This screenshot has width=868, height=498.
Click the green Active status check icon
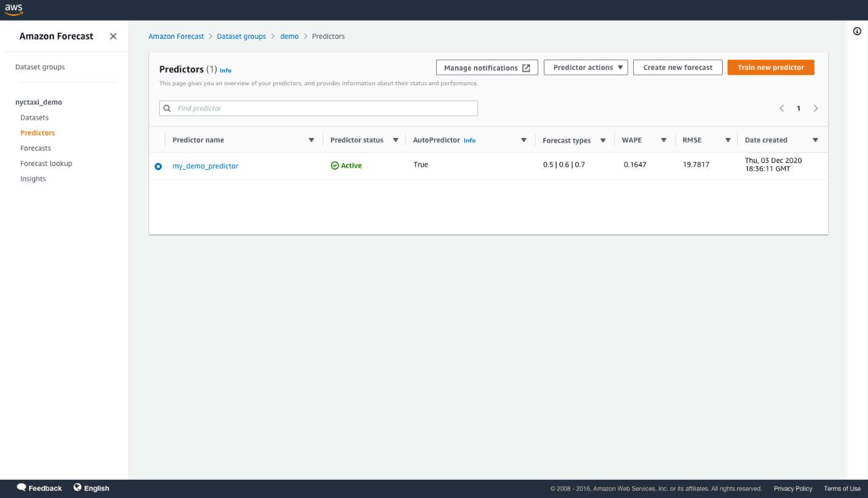335,165
